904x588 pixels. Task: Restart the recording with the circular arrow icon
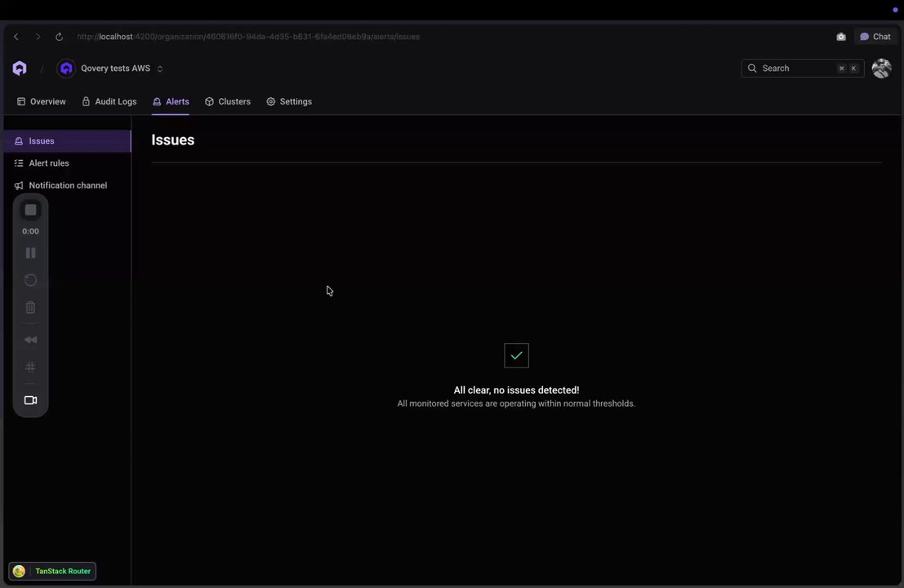[30, 280]
